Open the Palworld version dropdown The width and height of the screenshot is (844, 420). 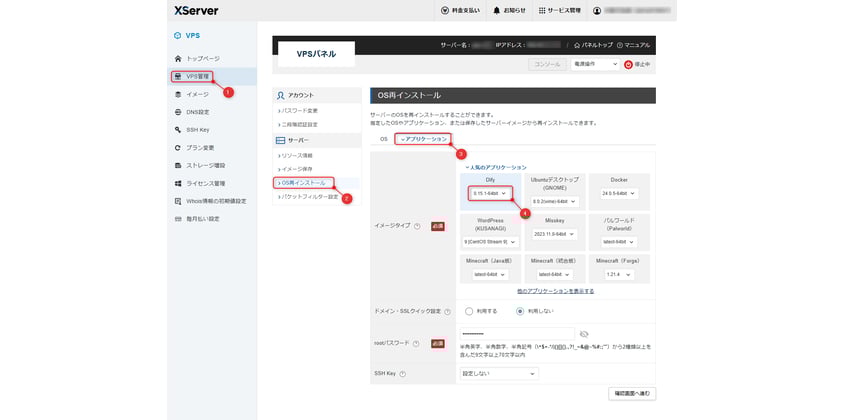click(619, 242)
